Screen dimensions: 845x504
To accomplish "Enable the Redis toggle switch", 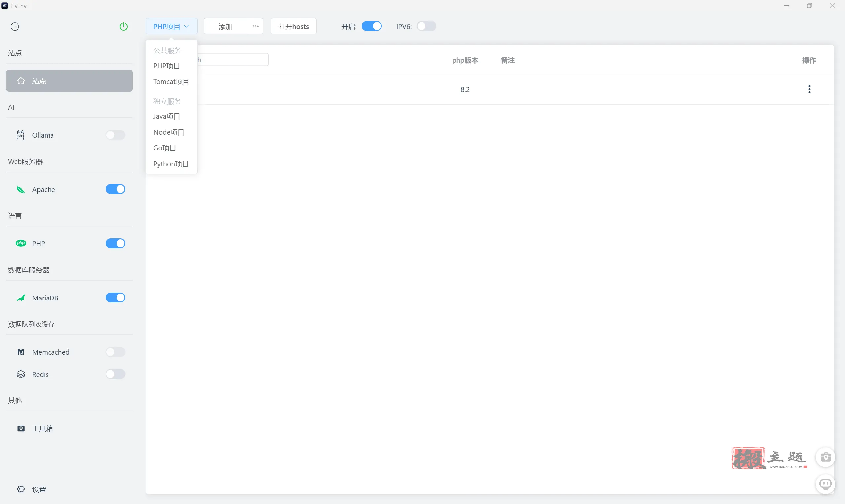I will [116, 374].
